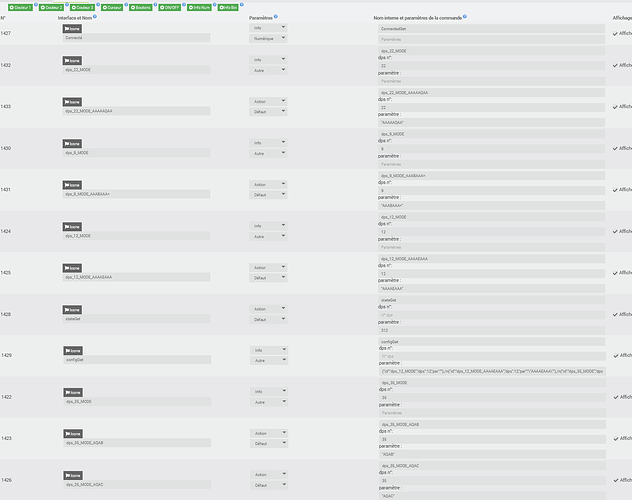The width and height of the screenshot is (632, 500).
Task: Toggle Afficher checkbox for command 1426
Action: [616, 480]
